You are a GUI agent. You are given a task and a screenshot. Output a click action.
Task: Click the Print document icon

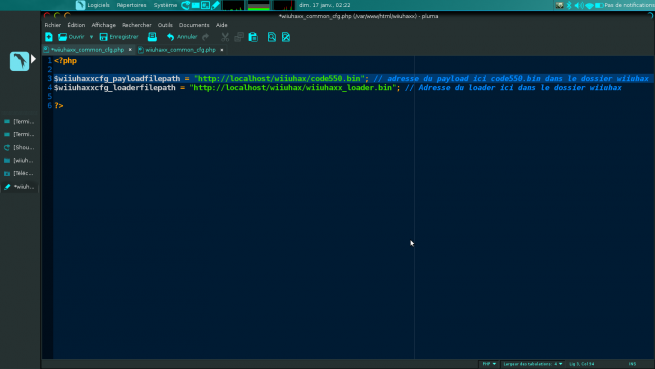[x=152, y=37]
